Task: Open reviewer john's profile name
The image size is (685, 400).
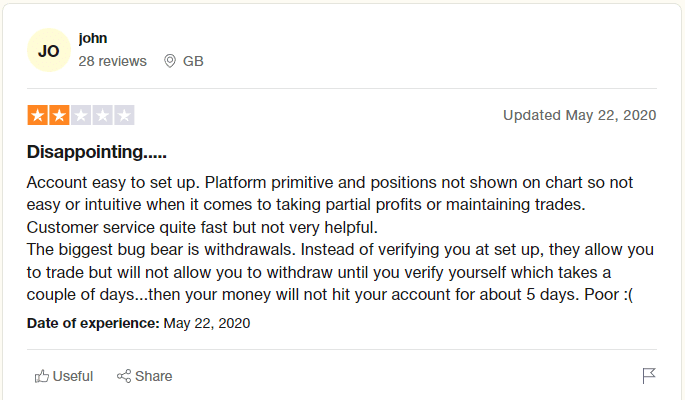Action: (x=93, y=38)
